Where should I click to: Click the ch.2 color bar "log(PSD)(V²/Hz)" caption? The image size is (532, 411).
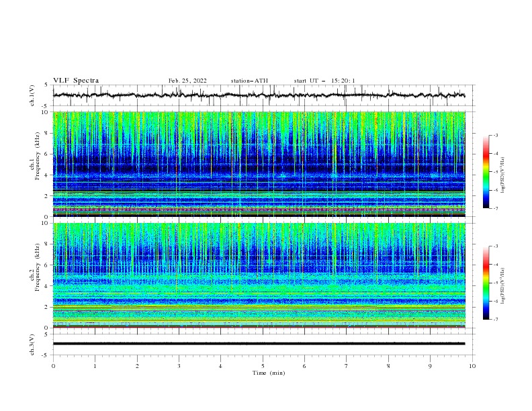(x=503, y=286)
